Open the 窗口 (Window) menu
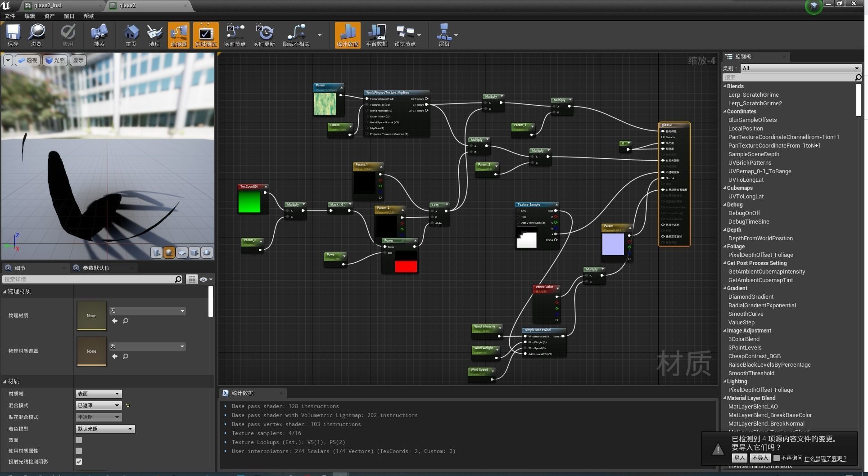The image size is (868, 476). coord(69,16)
